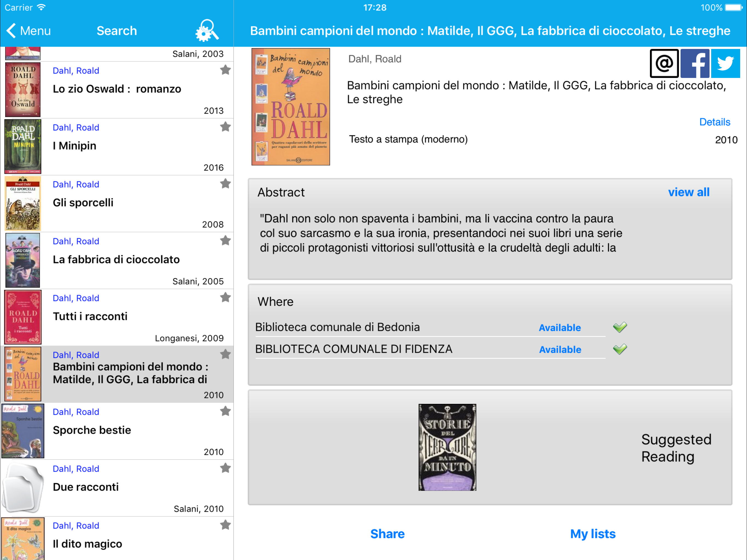This screenshot has height=560, width=747.
Task: Share book on Twitter icon
Action: tap(725, 63)
